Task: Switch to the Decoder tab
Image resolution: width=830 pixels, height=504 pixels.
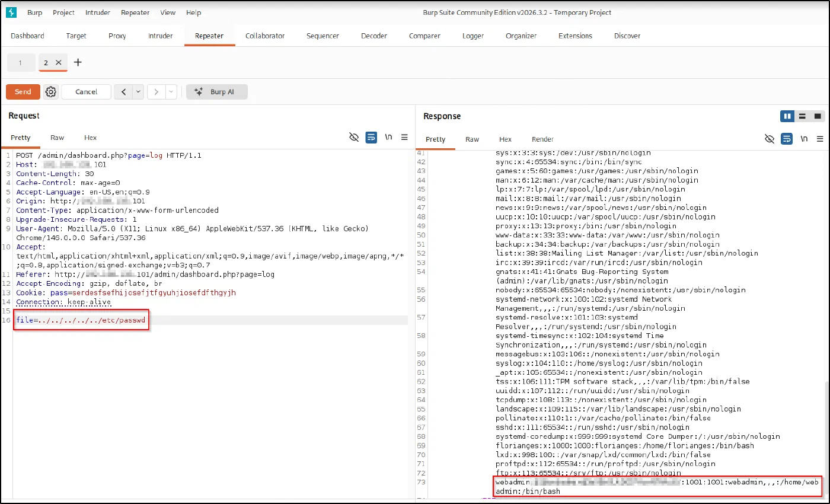Action: tap(374, 36)
